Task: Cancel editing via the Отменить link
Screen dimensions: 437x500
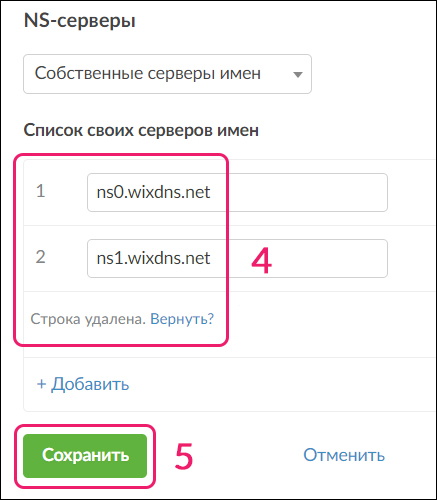Action: [344, 455]
